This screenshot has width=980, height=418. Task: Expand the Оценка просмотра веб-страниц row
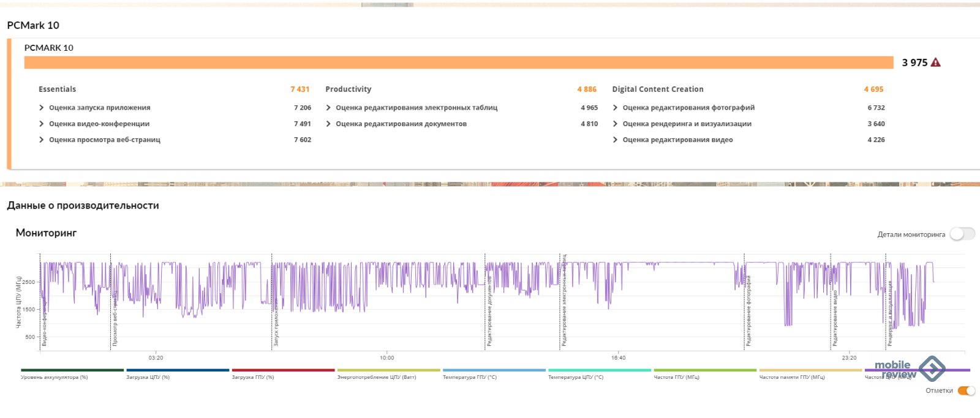click(42, 140)
